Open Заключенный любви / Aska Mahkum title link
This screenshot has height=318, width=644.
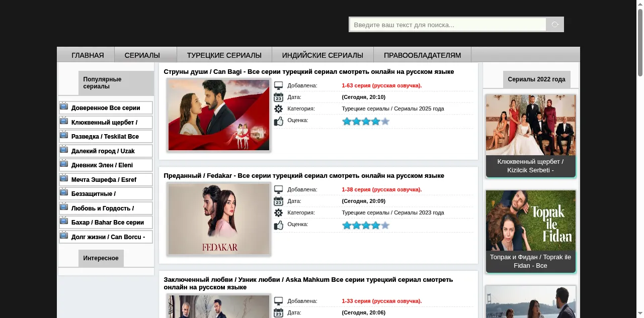308,283
